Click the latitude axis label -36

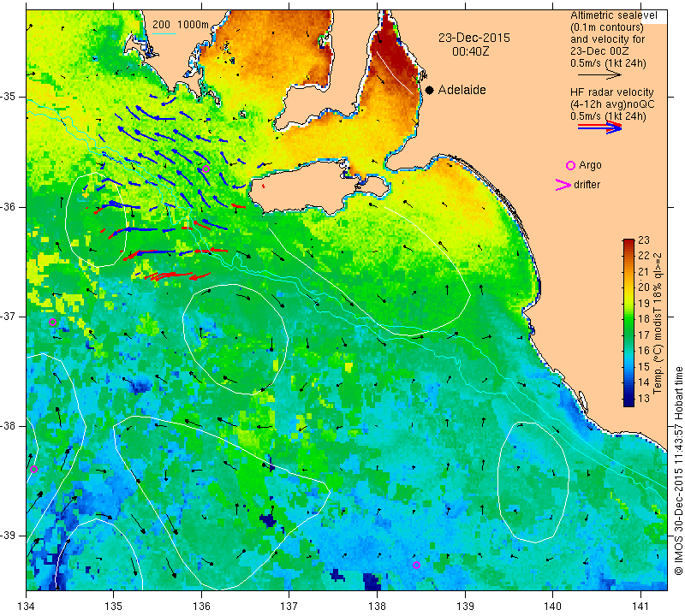click(x=8, y=206)
